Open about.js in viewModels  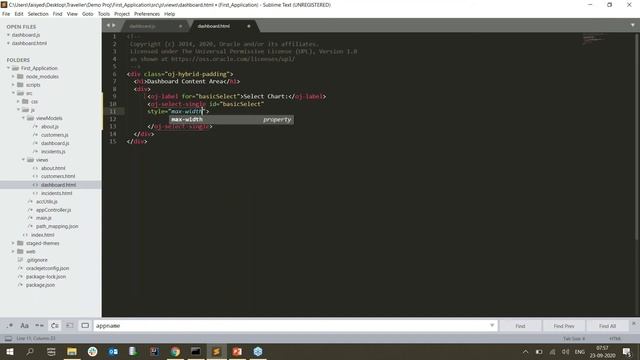pyautogui.click(x=50, y=127)
